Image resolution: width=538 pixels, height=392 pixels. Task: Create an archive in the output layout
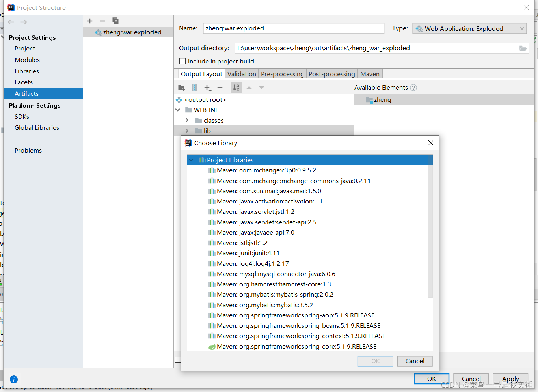click(x=194, y=88)
